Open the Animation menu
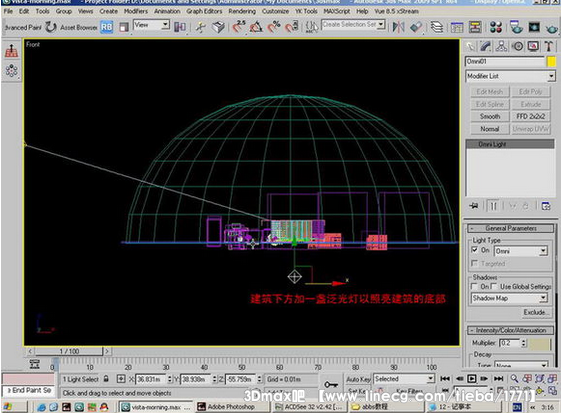 click(x=167, y=11)
